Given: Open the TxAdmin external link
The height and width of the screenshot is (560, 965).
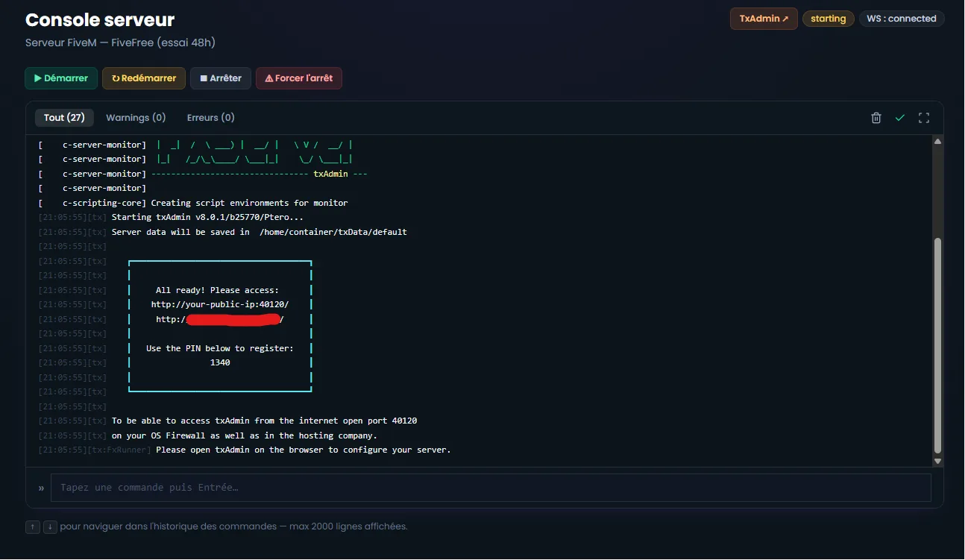Looking at the screenshot, I should [764, 19].
